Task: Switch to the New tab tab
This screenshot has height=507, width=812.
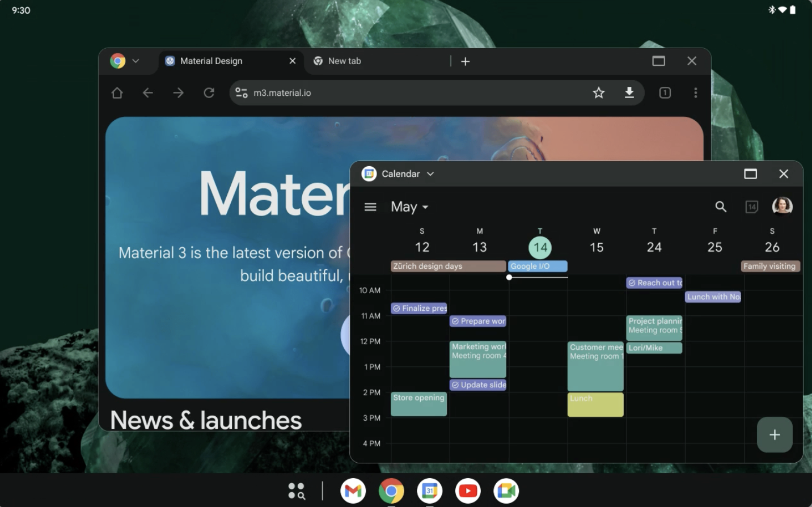Action: 377,61
